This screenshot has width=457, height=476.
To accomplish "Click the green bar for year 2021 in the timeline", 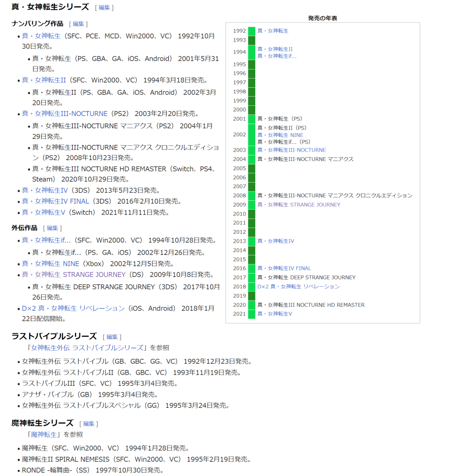I will [x=251, y=314].
